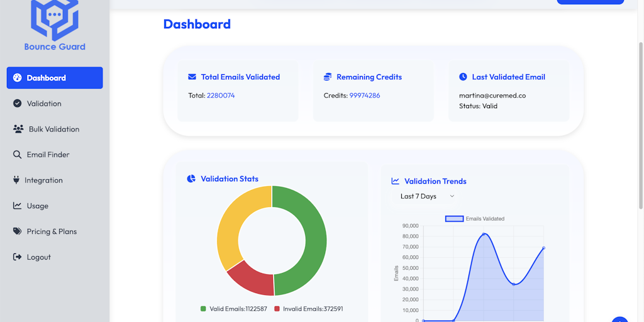
Task: Open Email Finder
Action: click(x=55, y=155)
